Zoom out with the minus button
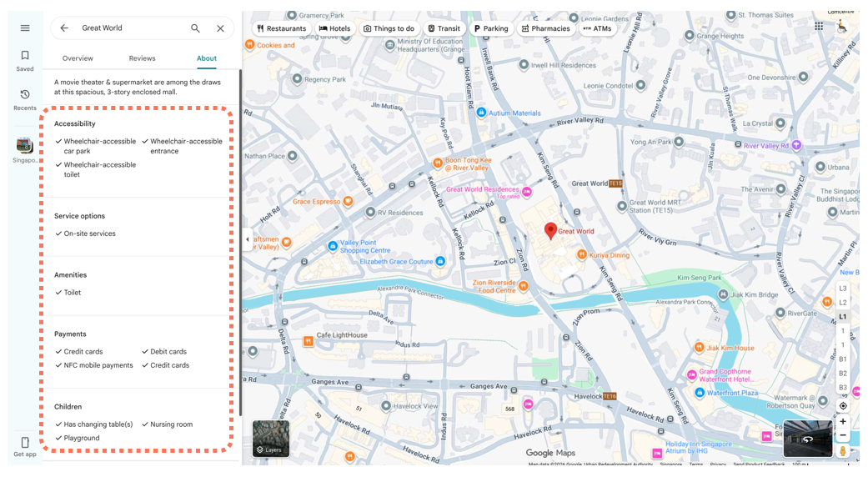The image size is (868, 477). tap(842, 435)
